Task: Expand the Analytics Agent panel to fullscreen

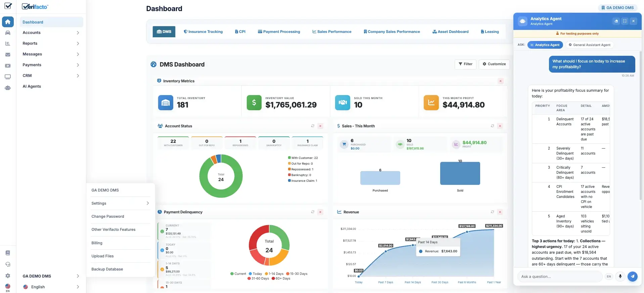Action: coord(625,21)
